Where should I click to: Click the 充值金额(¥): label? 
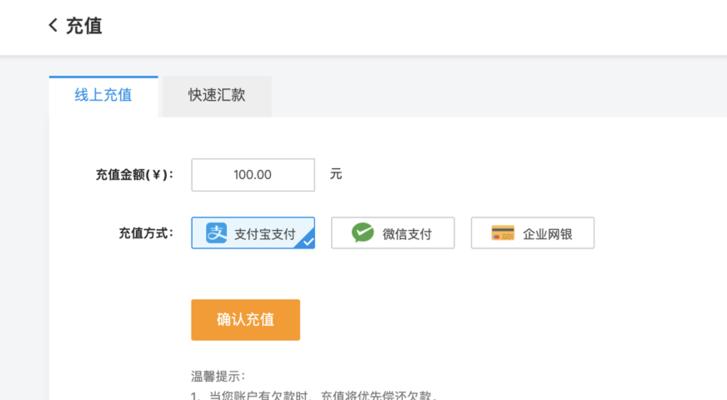(134, 175)
